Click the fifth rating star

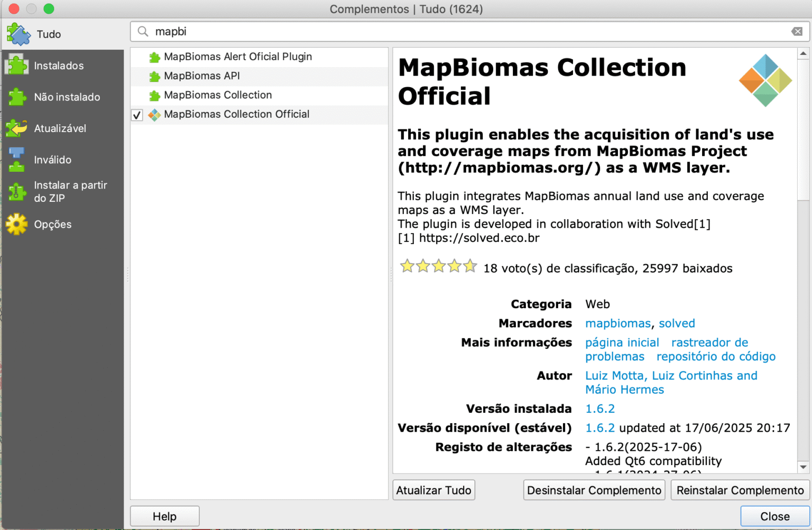470,266
